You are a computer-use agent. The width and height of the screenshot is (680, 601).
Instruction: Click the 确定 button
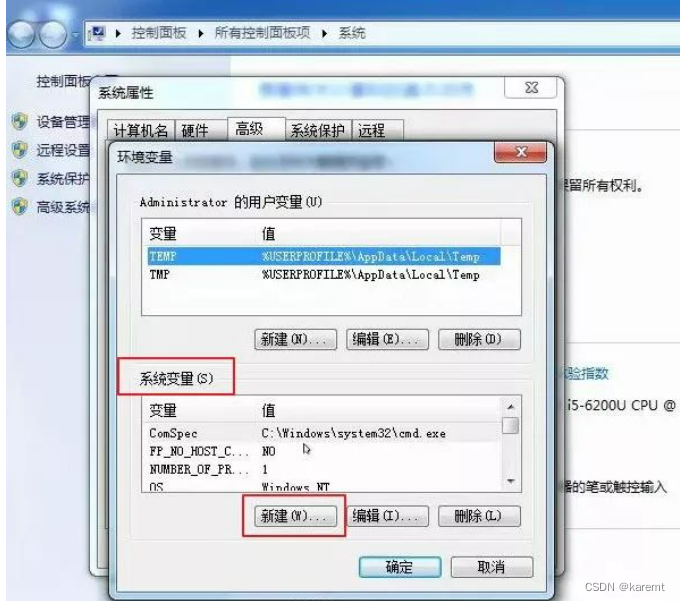400,567
